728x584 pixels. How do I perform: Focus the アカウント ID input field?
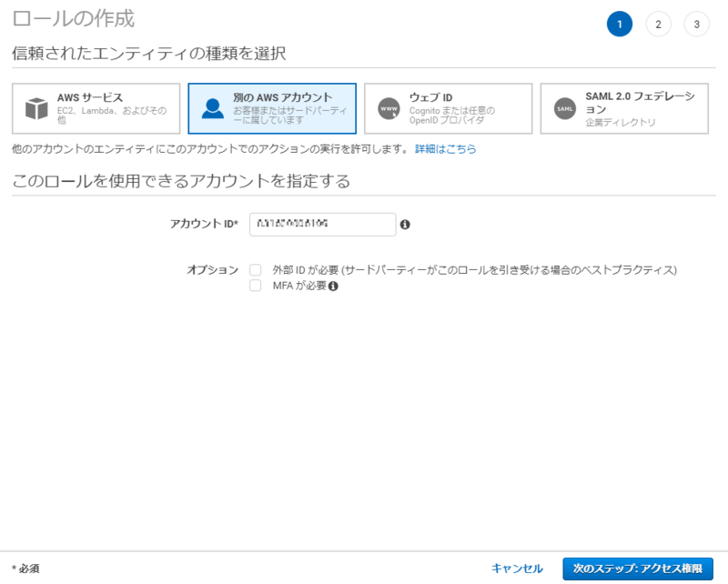pos(323,224)
